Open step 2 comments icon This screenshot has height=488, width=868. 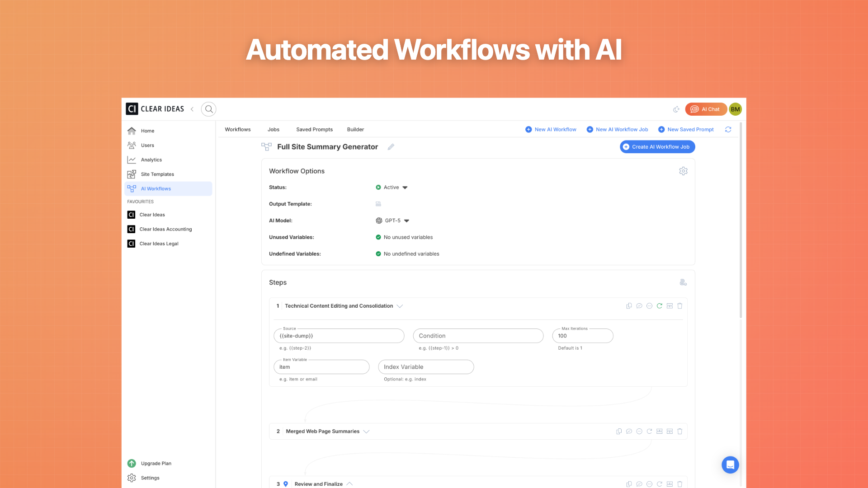[629, 431]
